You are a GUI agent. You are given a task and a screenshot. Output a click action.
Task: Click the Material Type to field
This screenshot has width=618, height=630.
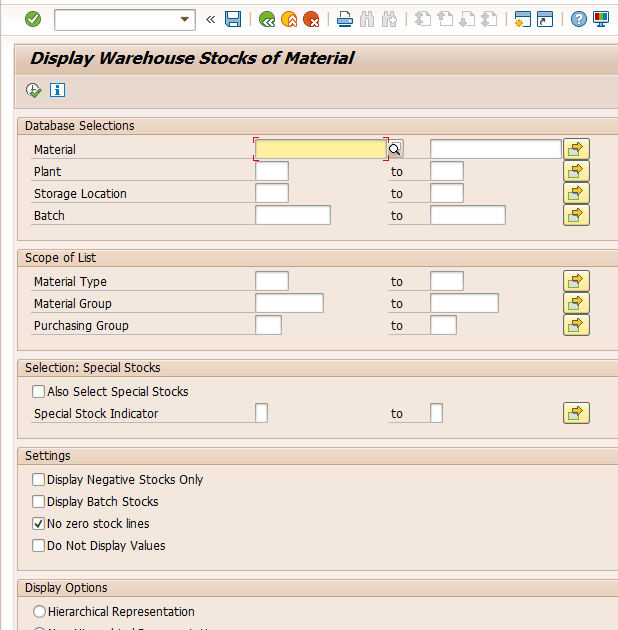tap(447, 281)
